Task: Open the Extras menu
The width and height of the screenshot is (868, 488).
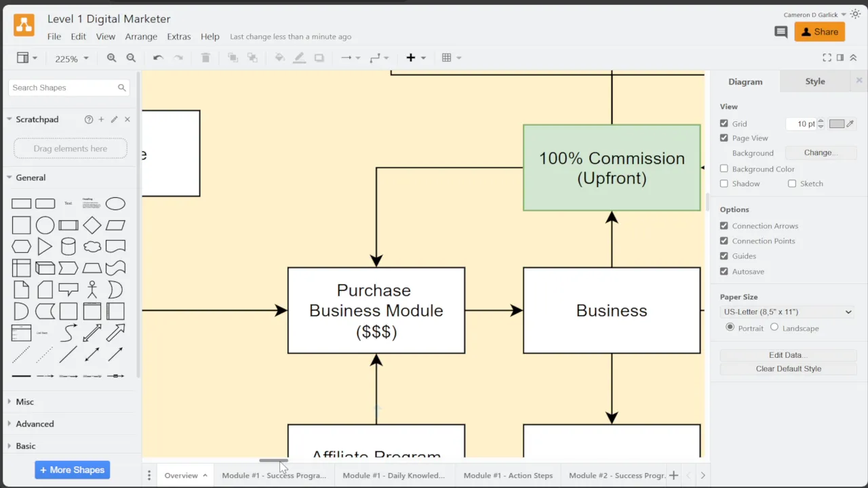Action: pyautogui.click(x=179, y=37)
